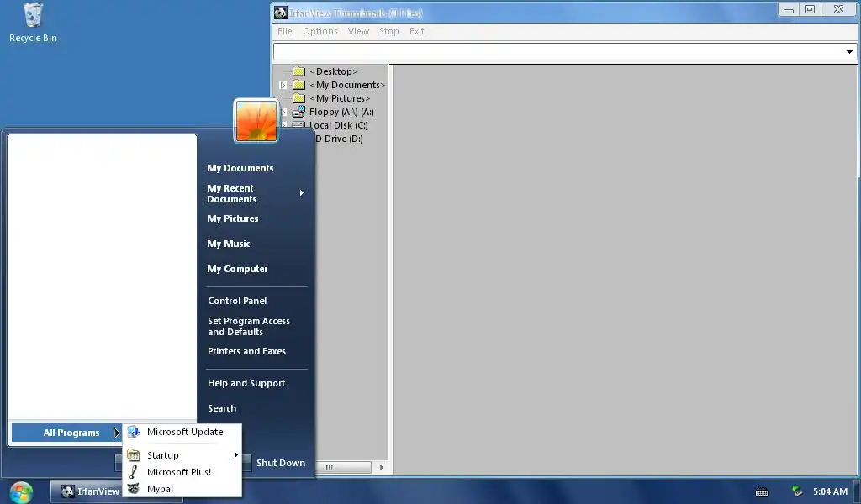Open the View menu
Viewport: 861px width, 504px height.
[x=358, y=31]
